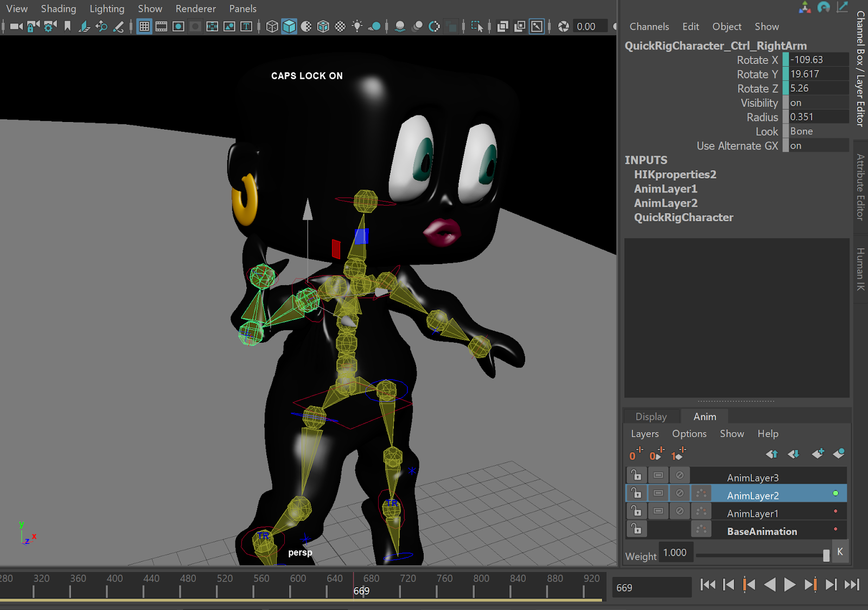Click the 2D Pan/Zoom icon
The width and height of the screenshot is (868, 610).
(x=101, y=26)
